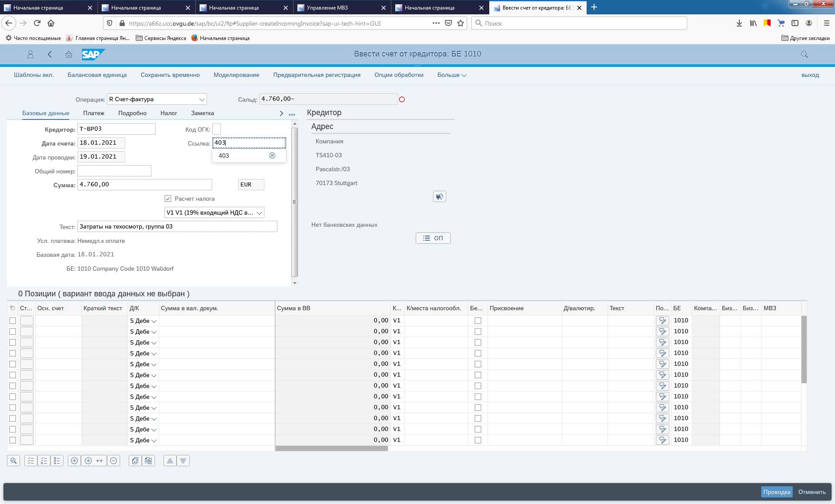Click the insert single line plus icon
Image resolution: width=835 pixels, height=504 pixels.
click(x=74, y=461)
